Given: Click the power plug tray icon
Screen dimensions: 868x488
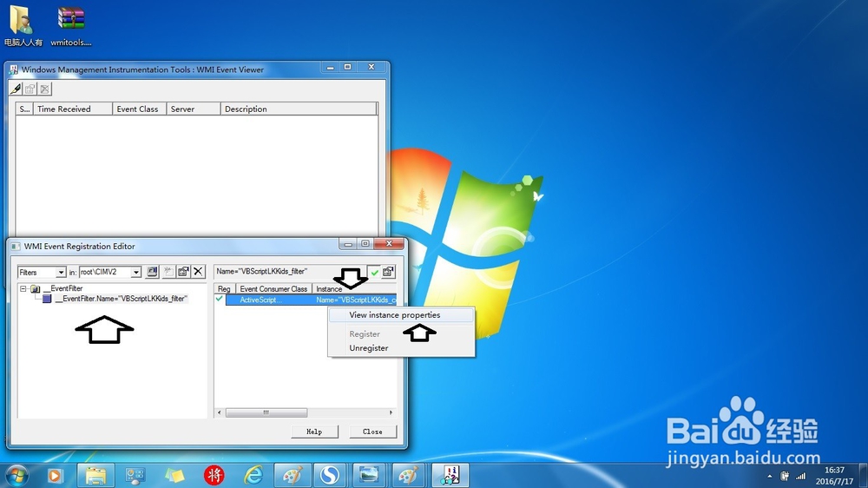Looking at the screenshot, I should (785, 476).
